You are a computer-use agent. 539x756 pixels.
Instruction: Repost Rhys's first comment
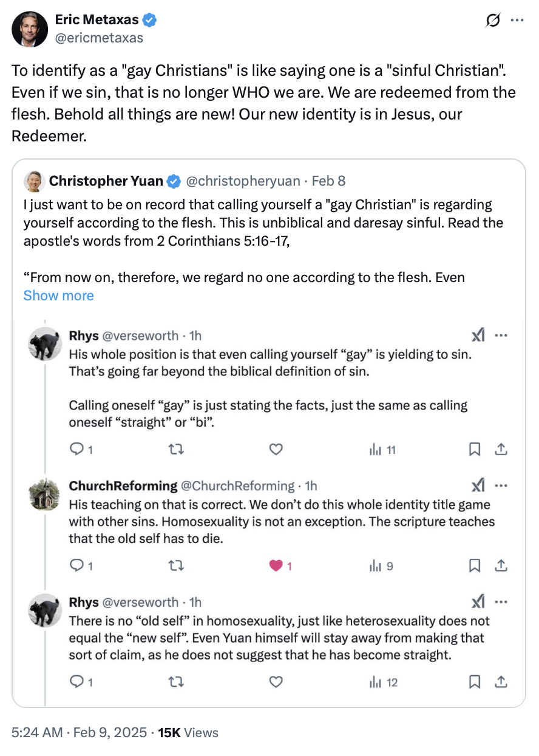pos(176,450)
